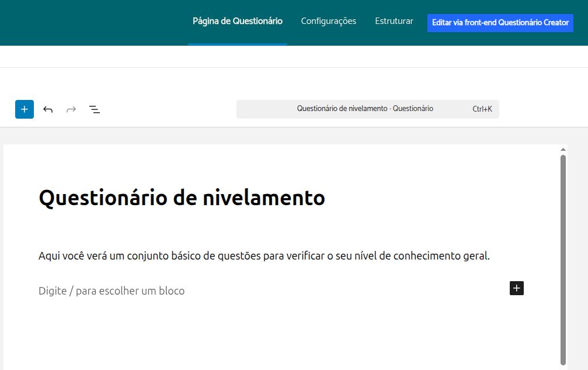Undo the last change using the undo arrow

tap(48, 109)
